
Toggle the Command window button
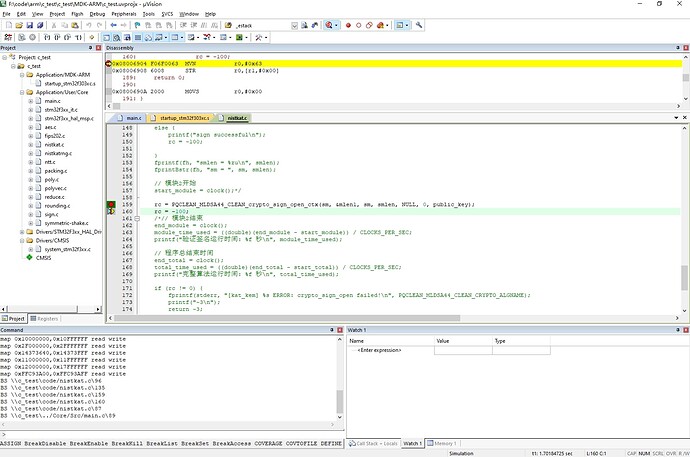click(106, 37)
